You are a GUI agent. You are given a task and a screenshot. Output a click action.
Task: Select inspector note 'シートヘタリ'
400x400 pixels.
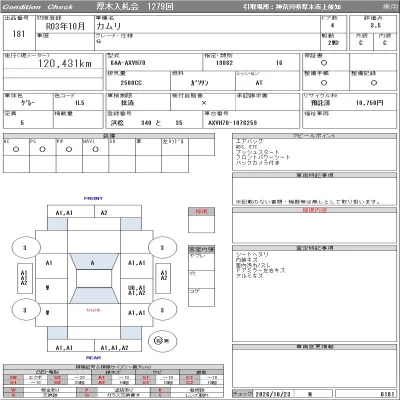coord(252,254)
